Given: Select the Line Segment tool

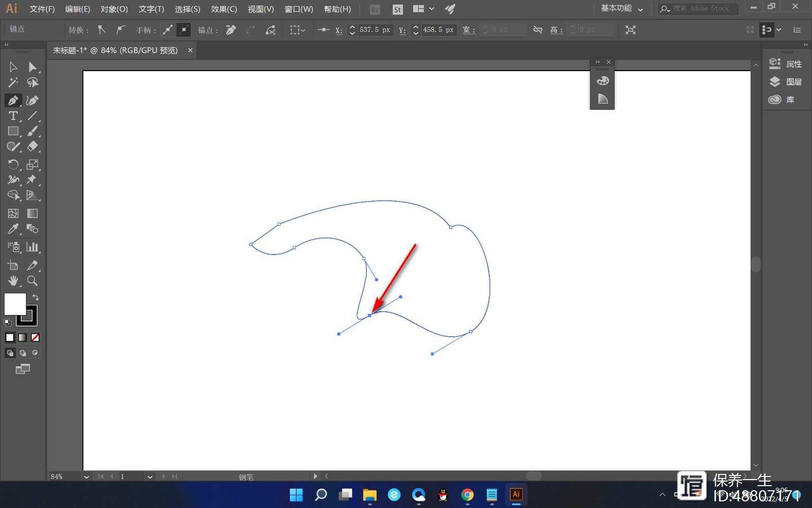Looking at the screenshot, I should 32,116.
